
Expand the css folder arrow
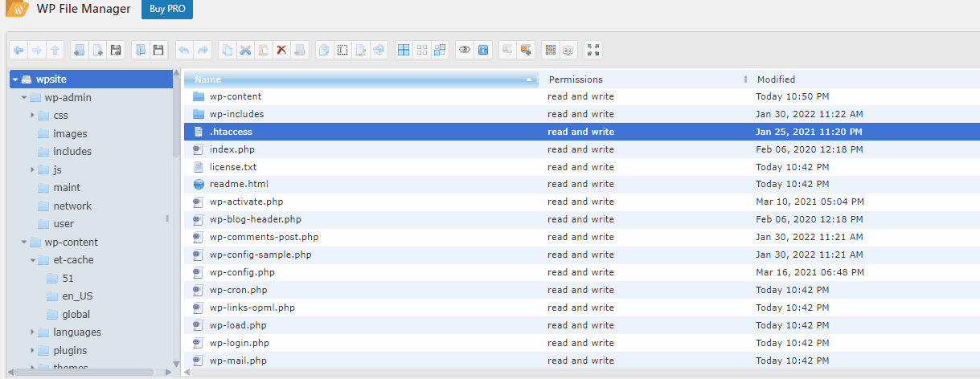33,116
